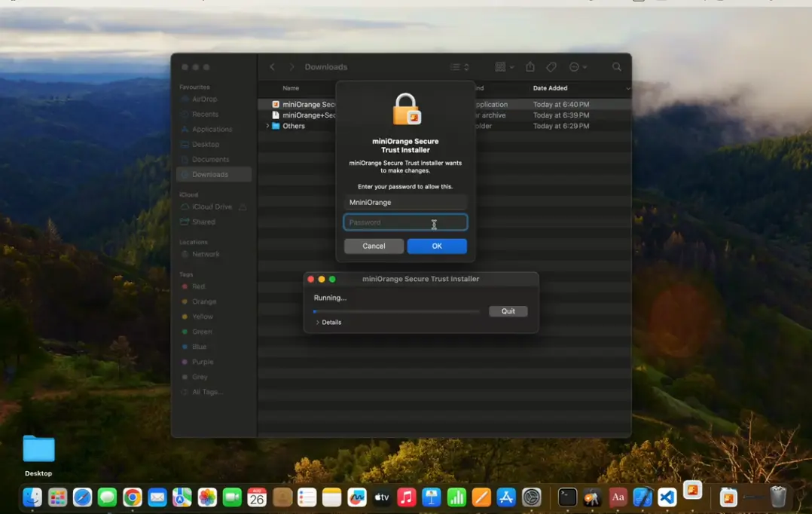Click inside the Password field
Screen dimensions: 812x514
[405, 222]
